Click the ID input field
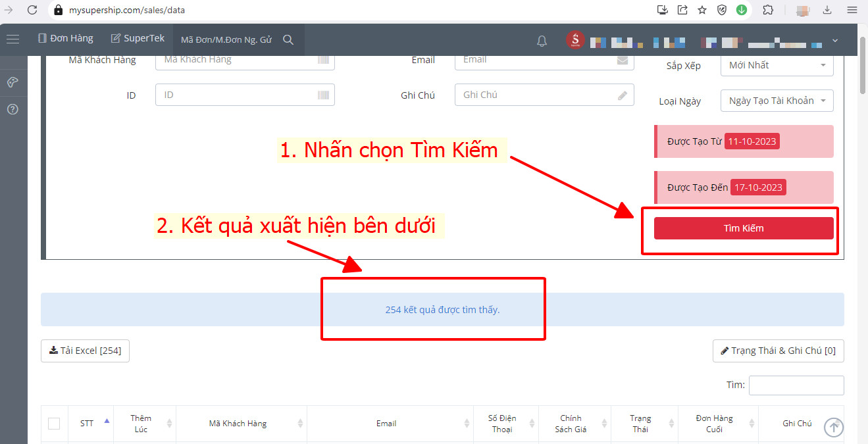 pyautogui.click(x=245, y=95)
